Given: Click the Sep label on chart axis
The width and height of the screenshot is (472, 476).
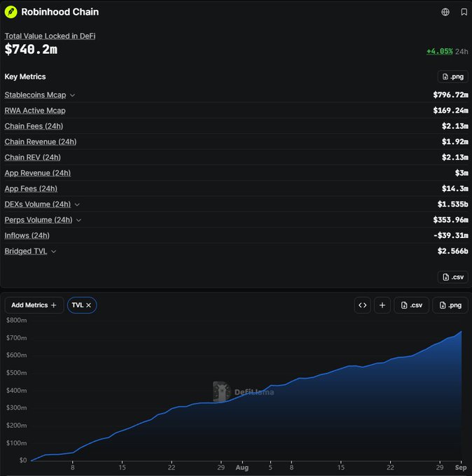Looking at the screenshot, I should [x=461, y=468].
